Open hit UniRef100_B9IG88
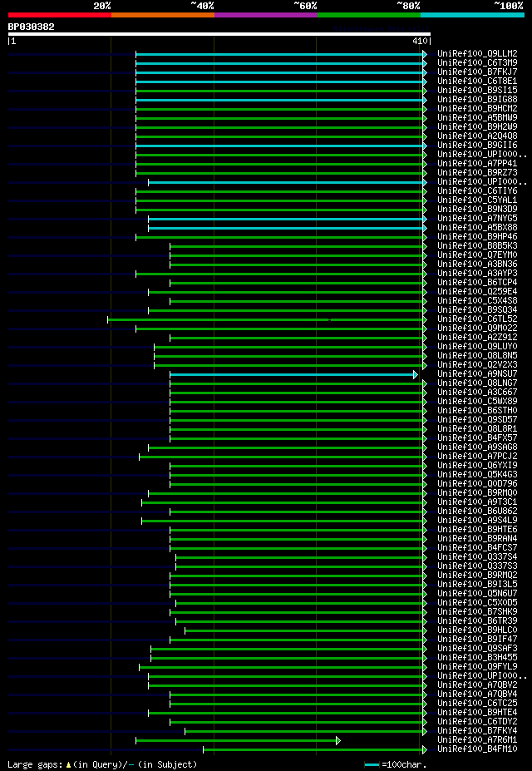Screen dimensions: 532x771 (x=477, y=99)
